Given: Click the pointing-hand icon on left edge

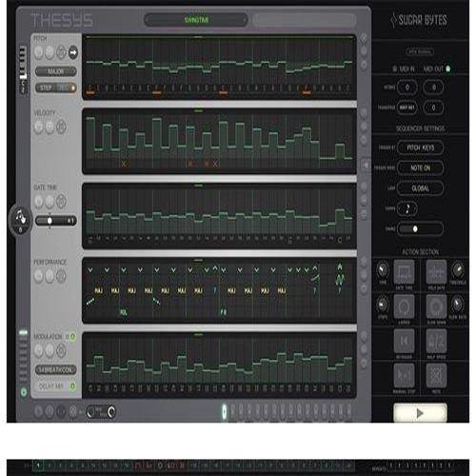Looking at the screenshot, I should 21,218.
